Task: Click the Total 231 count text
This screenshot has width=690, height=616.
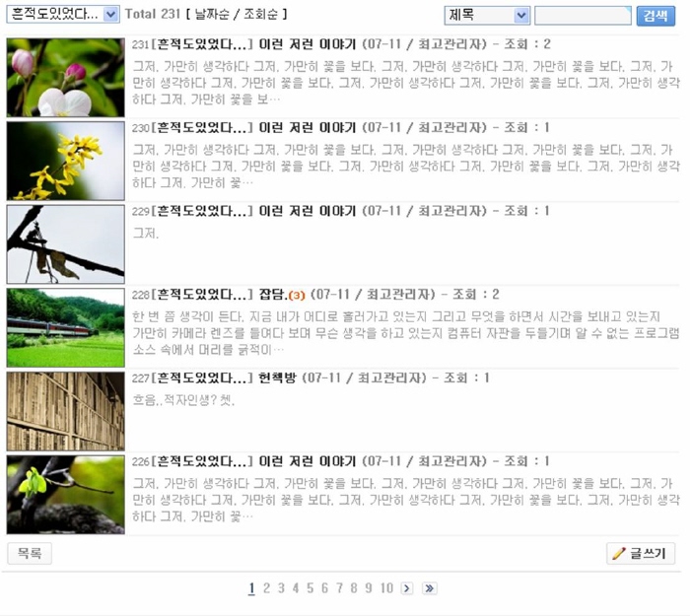Action: click(153, 14)
